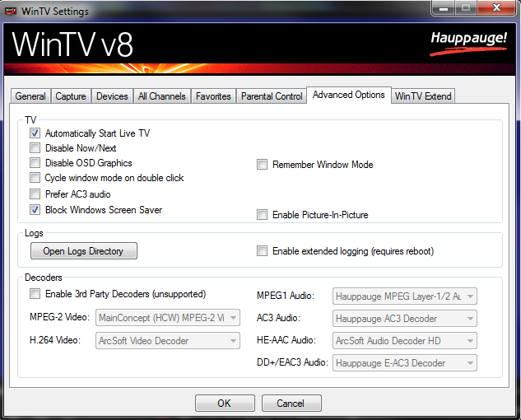Click the 'MPEG-2 Video:' label
Image resolution: width=521 pixels, height=420 pixels.
tap(59, 317)
